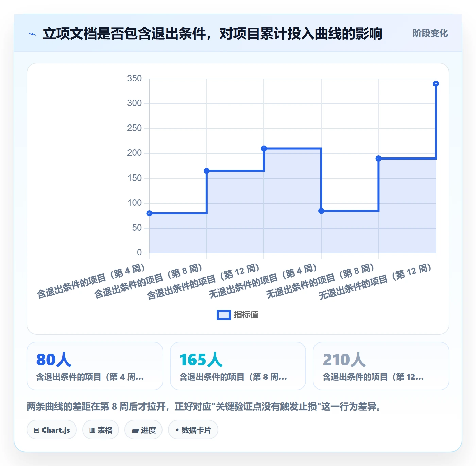Viewport: 476px width, 466px height.
Task: Click the y-axis value 300
Action: pos(134,103)
